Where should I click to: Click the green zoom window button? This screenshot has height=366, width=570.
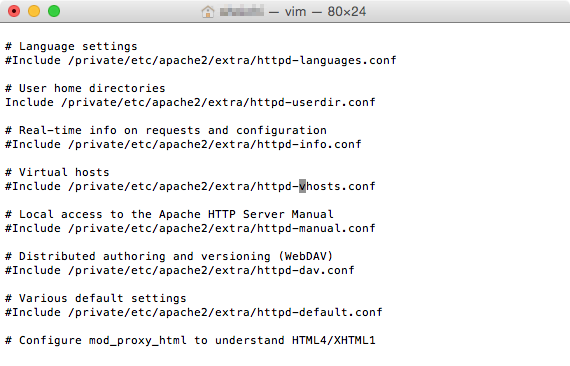[x=54, y=11]
